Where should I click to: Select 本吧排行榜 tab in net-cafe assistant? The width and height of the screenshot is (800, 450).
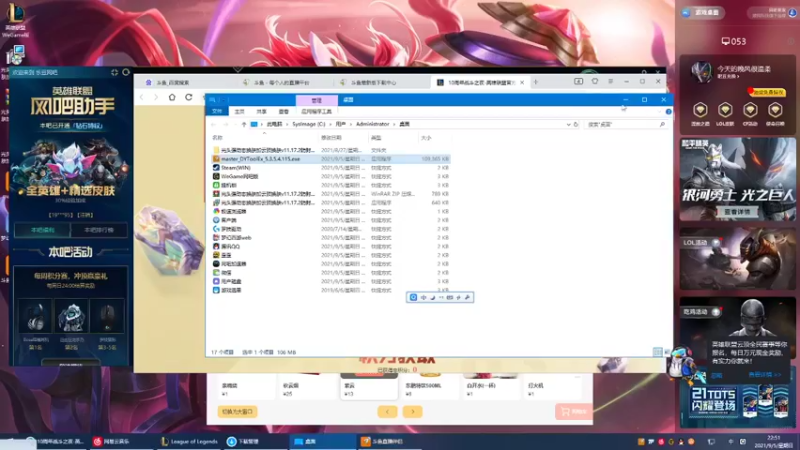pyautogui.click(x=98, y=230)
